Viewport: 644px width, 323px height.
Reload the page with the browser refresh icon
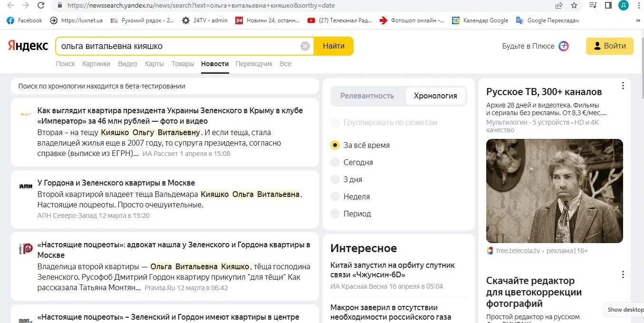(41, 5)
